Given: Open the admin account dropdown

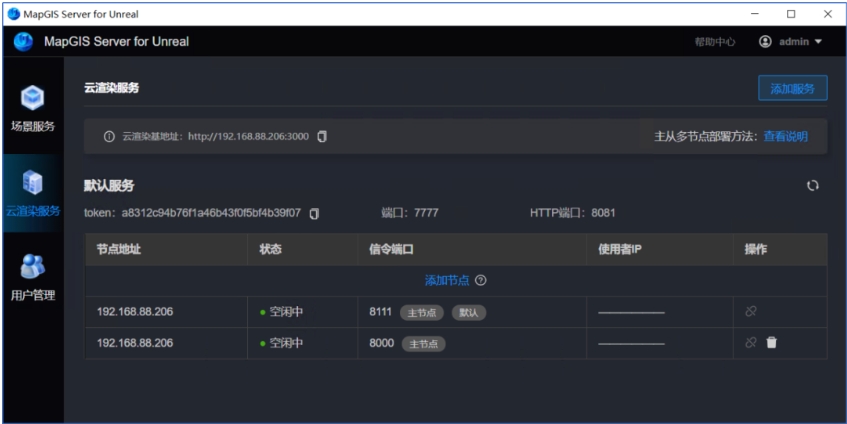Looking at the screenshot, I should [790, 42].
